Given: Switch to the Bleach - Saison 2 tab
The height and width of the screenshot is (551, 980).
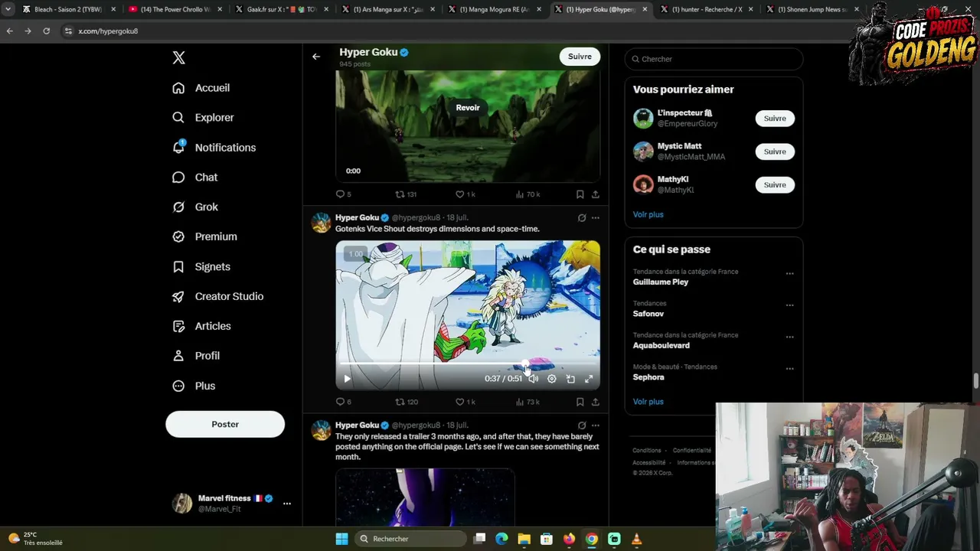Looking at the screenshot, I should pos(68,9).
